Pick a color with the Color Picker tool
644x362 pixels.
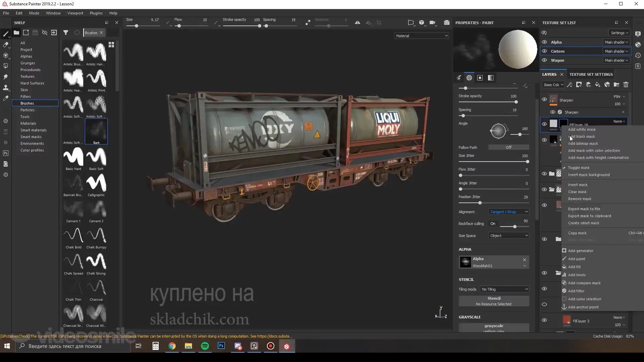tap(6, 98)
